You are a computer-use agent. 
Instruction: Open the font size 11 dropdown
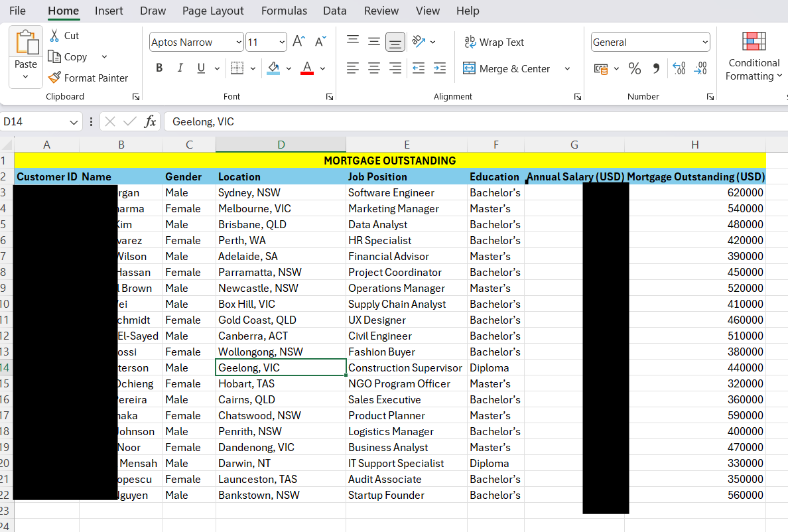(x=282, y=42)
